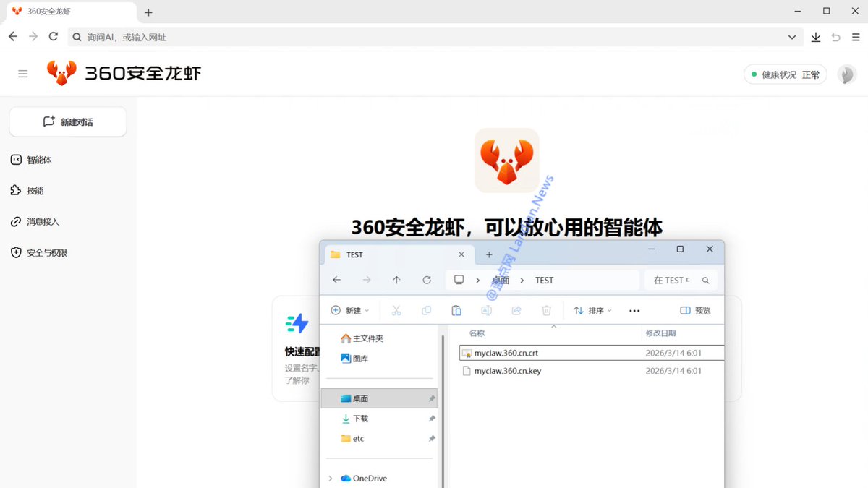Go up one folder in Explorer
This screenshot has width=868, height=488.
[396, 280]
